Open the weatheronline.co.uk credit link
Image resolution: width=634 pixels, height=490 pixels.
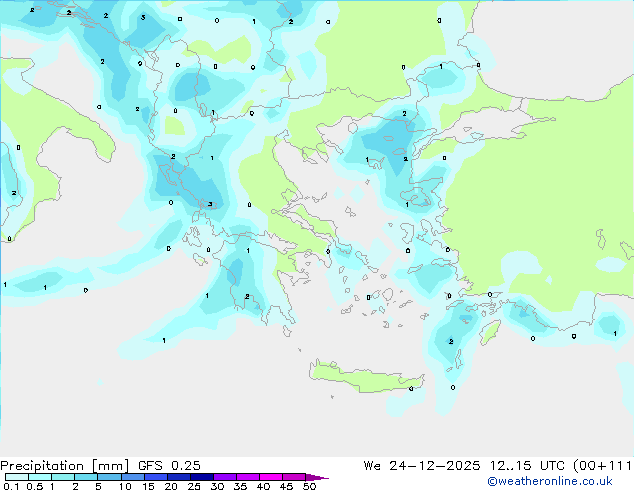[550, 481]
